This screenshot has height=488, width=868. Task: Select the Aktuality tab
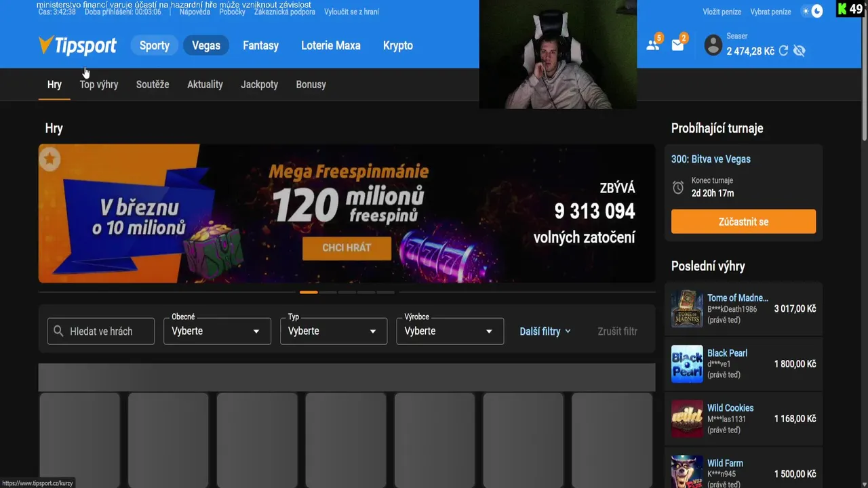205,85
